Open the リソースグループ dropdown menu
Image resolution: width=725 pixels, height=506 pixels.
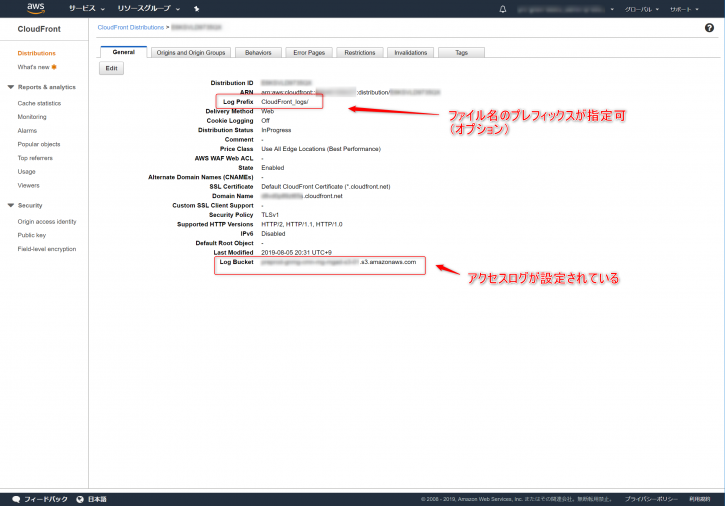[x=148, y=8]
